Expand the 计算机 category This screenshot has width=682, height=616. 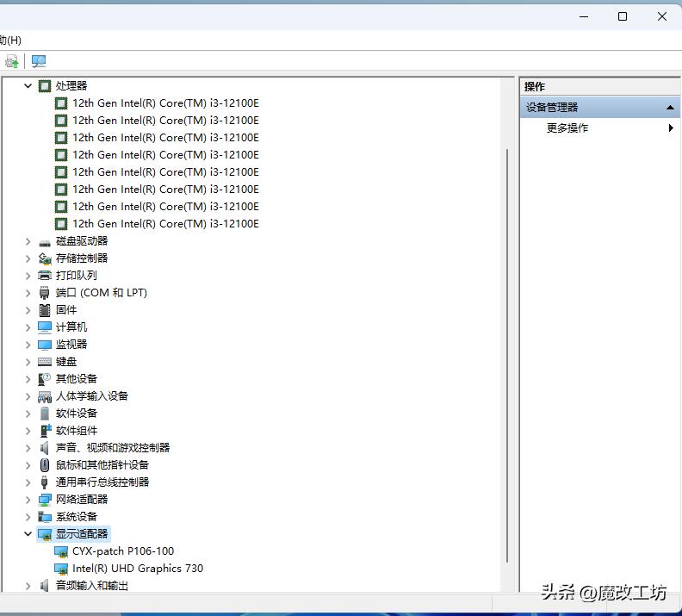(28, 327)
